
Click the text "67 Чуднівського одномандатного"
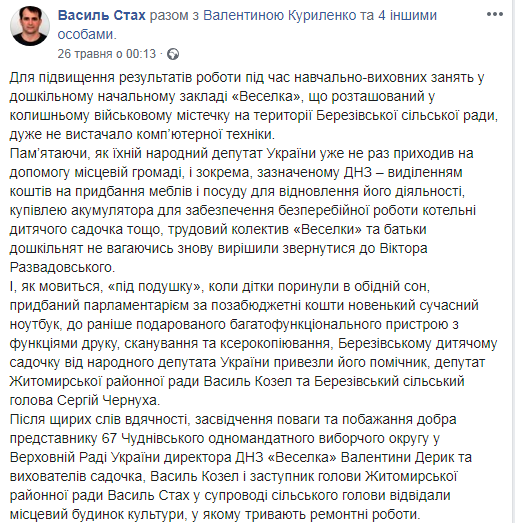point(208,439)
